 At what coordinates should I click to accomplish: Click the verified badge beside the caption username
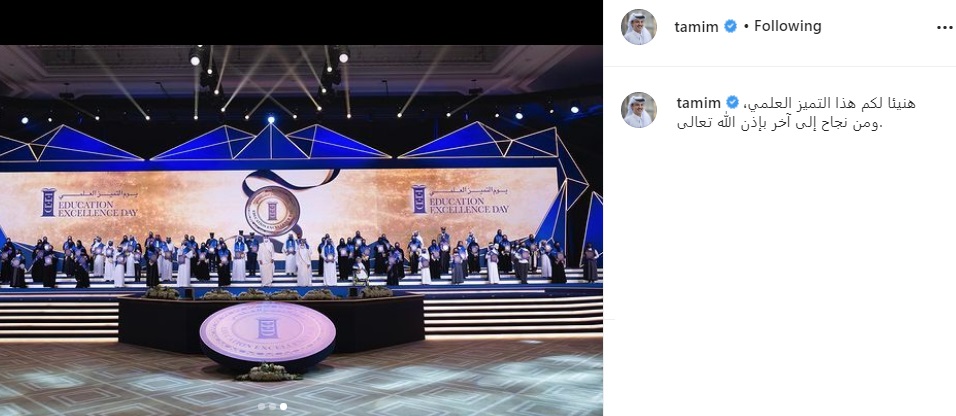(x=732, y=102)
